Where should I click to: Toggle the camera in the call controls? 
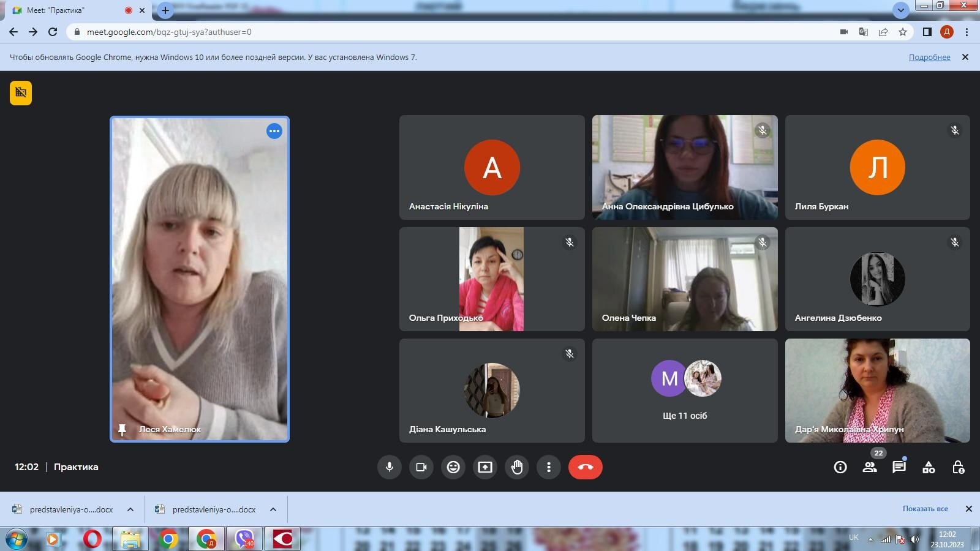[421, 467]
